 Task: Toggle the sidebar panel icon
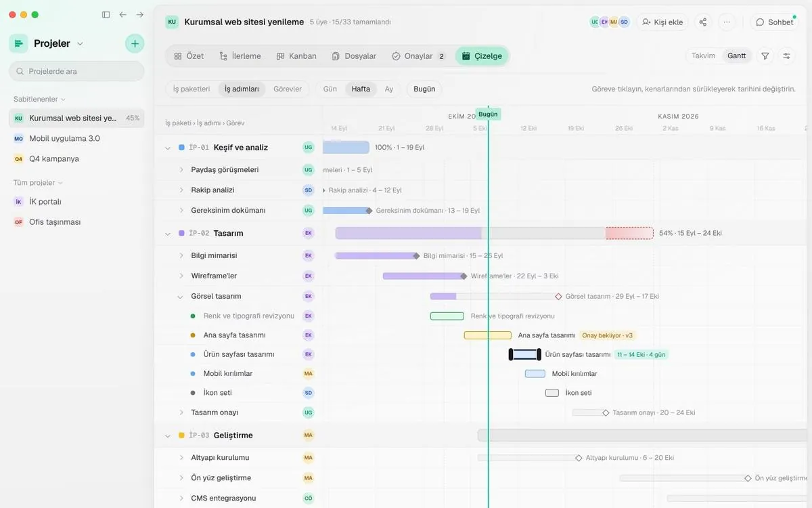pyautogui.click(x=106, y=14)
